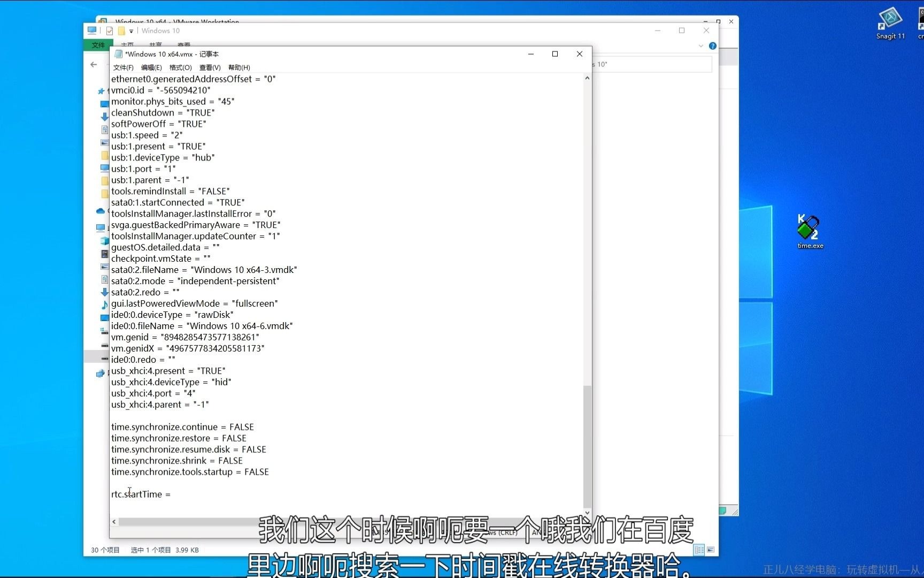Click the line ide0:0.deviceType = "rawDisk"
This screenshot has width=924, height=578.
[172, 315]
